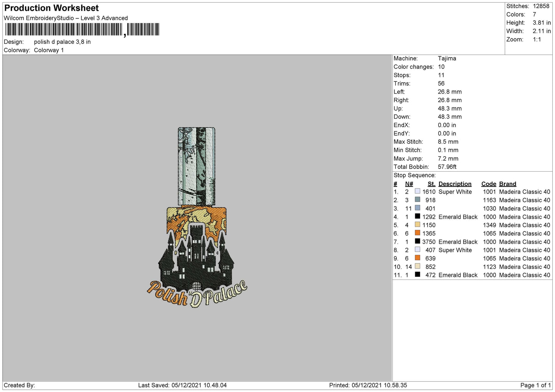
Task: Click the stitch count "852"
Action: point(431,267)
